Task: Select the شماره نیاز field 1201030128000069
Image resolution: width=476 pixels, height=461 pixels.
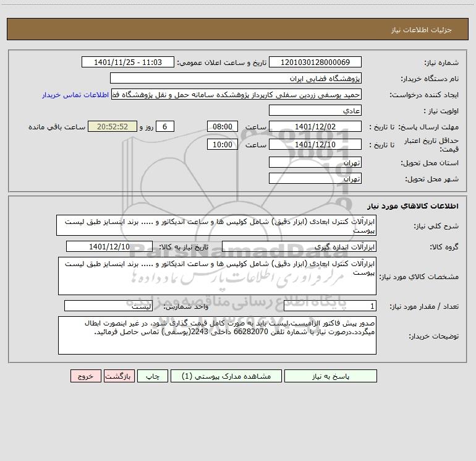Action: [x=315, y=62]
